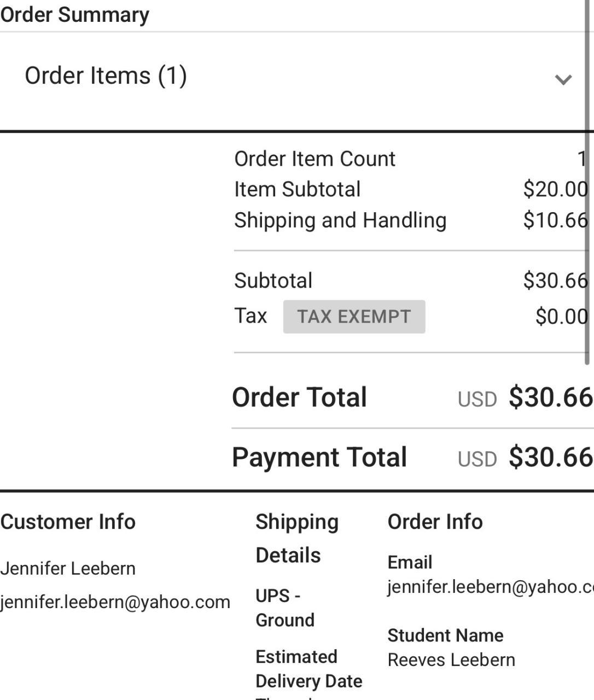Click the Order Summary heading

pyautogui.click(x=75, y=14)
